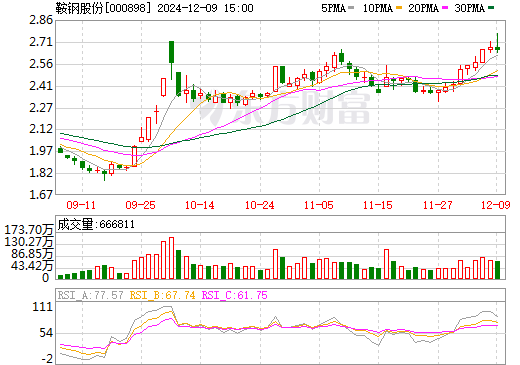Click the tallest red volume bar

pyautogui.click(x=171, y=258)
